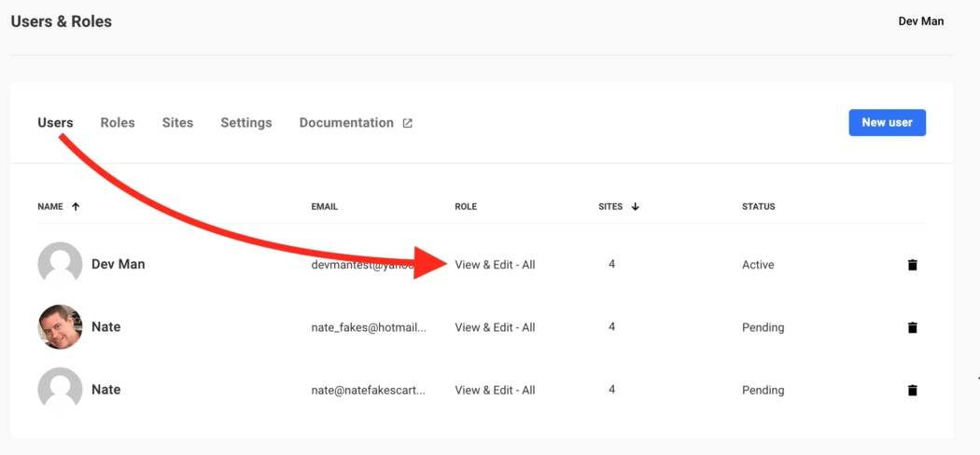Click the Email column header
Image resolution: width=980 pixels, height=455 pixels.
[324, 207]
